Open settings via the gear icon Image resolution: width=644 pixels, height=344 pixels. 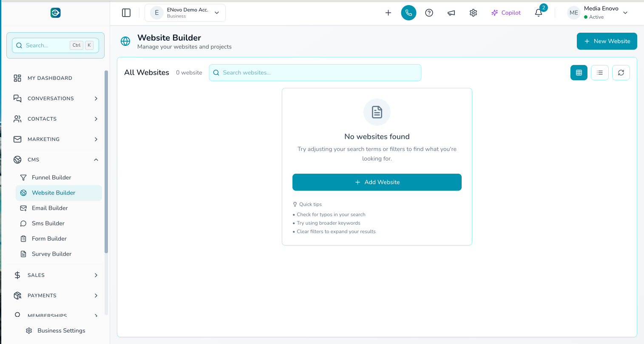pyautogui.click(x=473, y=13)
